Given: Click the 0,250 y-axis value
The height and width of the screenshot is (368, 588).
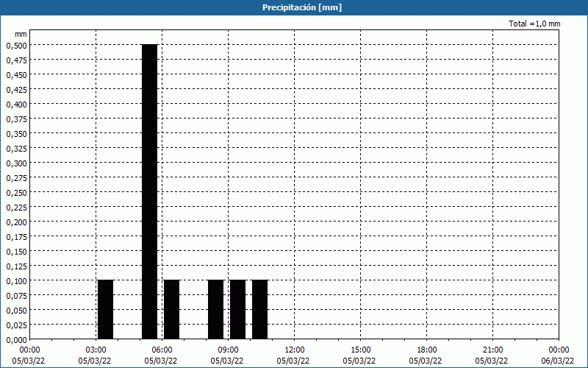Looking at the screenshot, I should point(16,193).
